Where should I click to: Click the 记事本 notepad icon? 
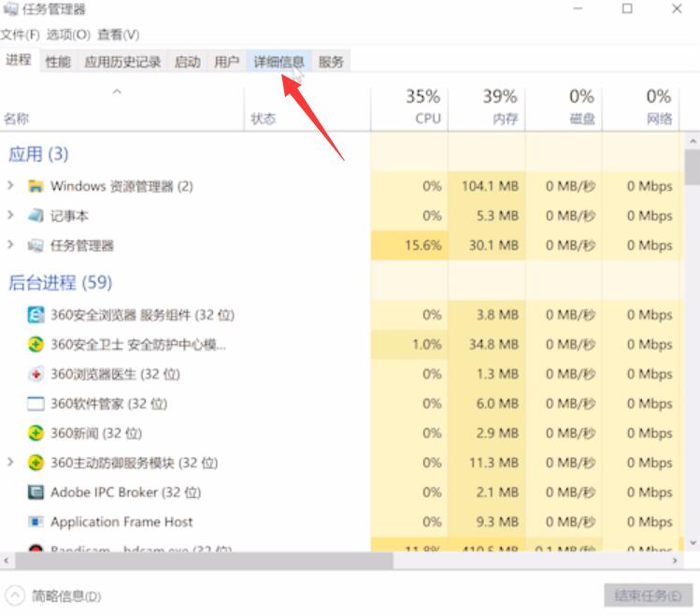coord(36,216)
